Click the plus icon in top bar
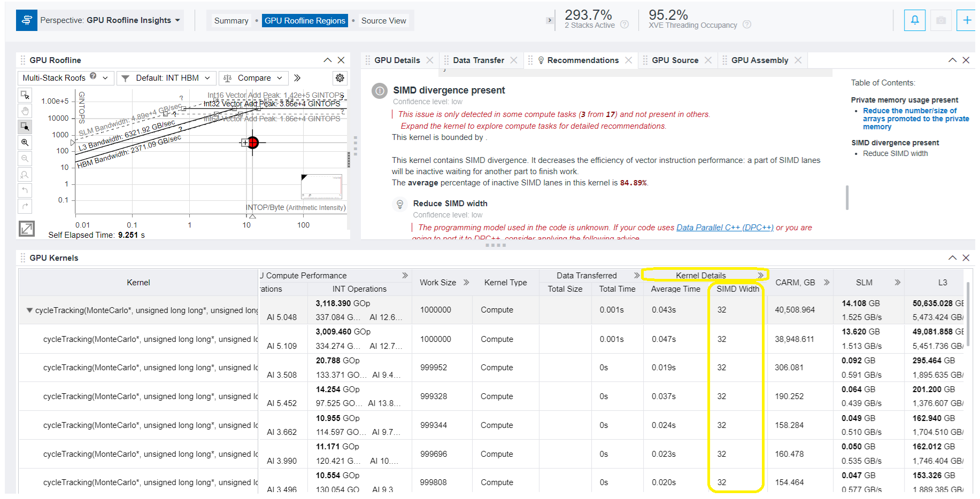 click(x=967, y=20)
